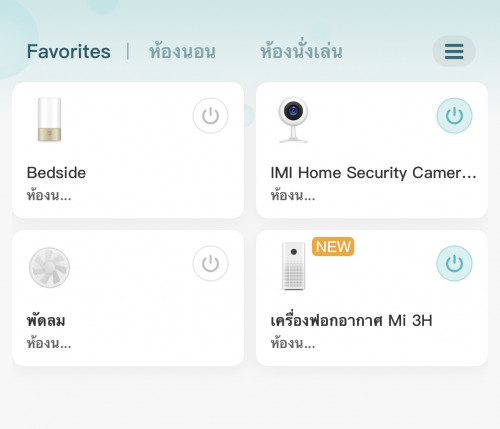
Task: Turn on the พัดลม fan power button
Action: [x=210, y=263]
